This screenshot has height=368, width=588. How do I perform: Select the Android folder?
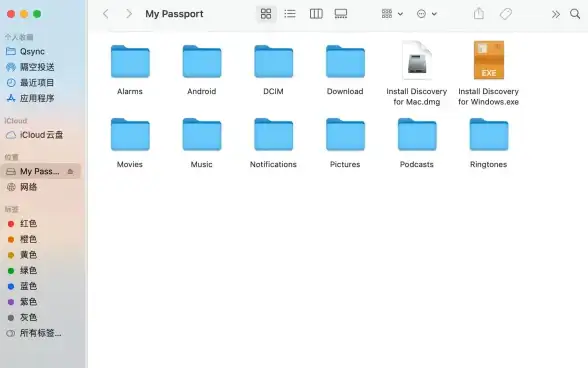tap(202, 62)
